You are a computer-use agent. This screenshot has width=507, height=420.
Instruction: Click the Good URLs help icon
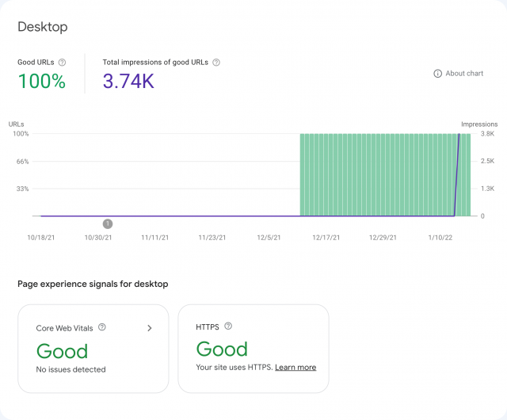[x=63, y=62]
